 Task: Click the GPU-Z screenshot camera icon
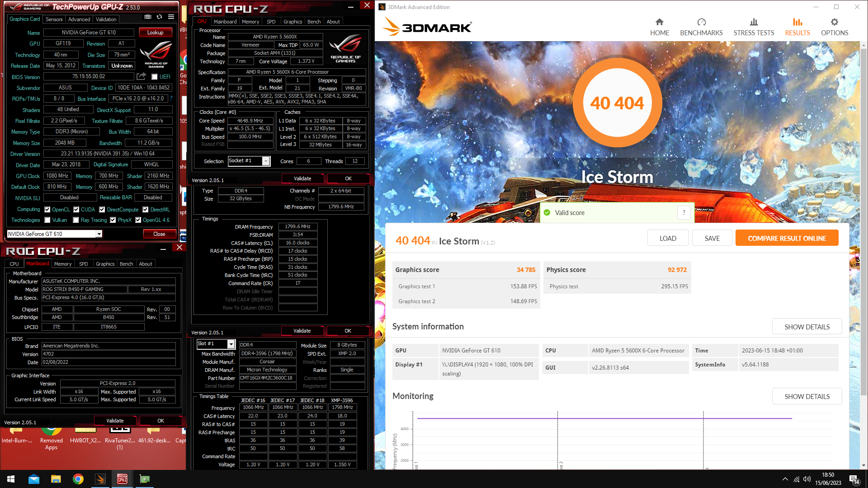(148, 17)
